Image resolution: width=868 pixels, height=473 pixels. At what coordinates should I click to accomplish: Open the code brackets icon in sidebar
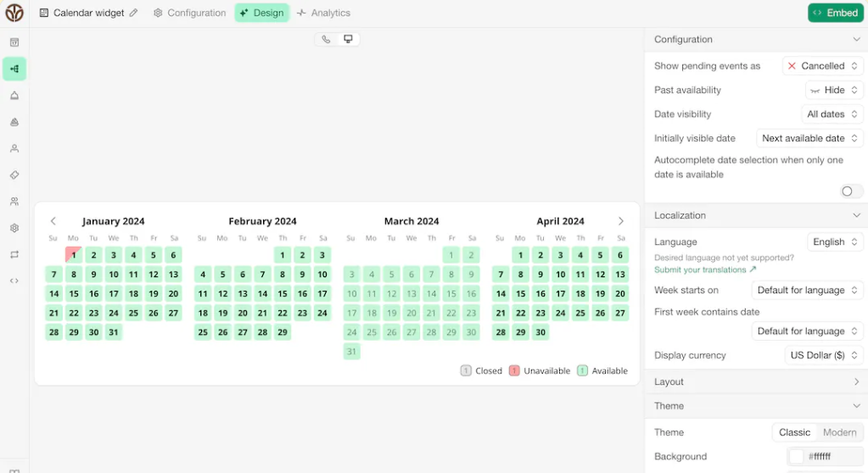(x=14, y=281)
